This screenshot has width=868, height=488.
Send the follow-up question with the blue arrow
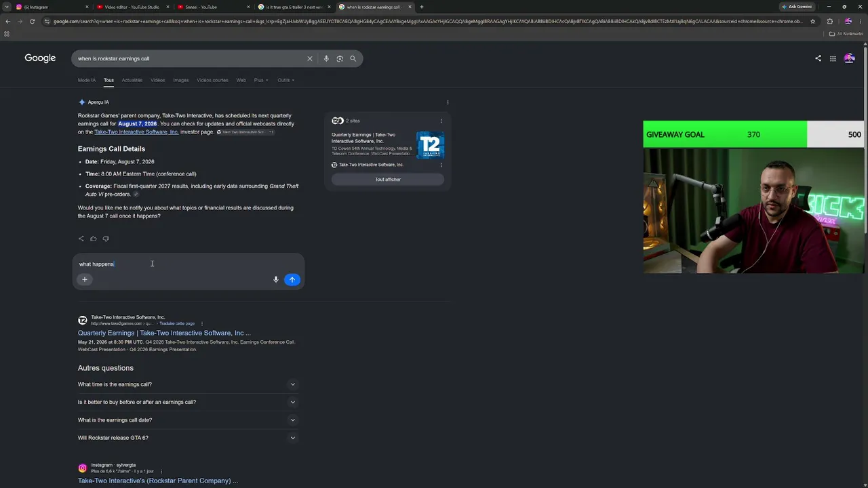(x=292, y=279)
